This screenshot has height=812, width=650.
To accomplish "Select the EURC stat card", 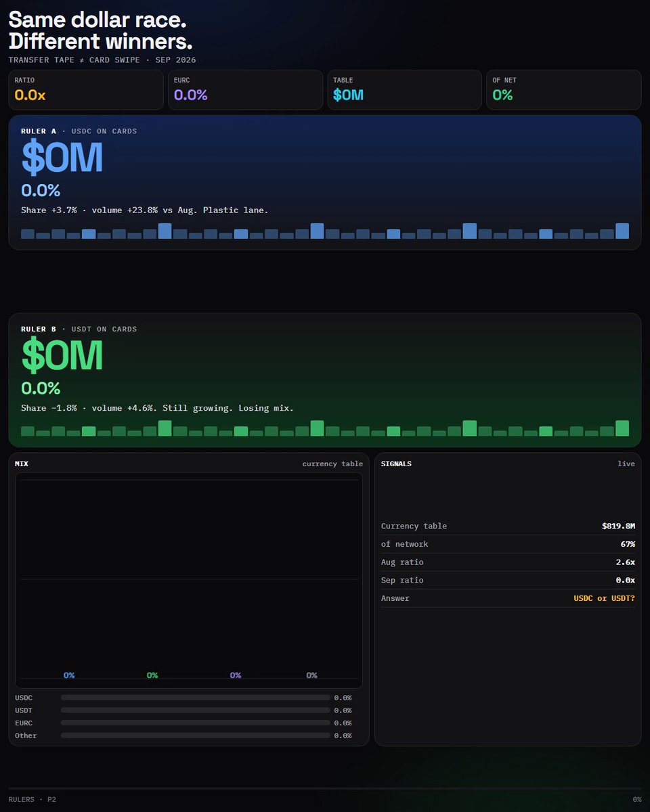I will pos(245,90).
